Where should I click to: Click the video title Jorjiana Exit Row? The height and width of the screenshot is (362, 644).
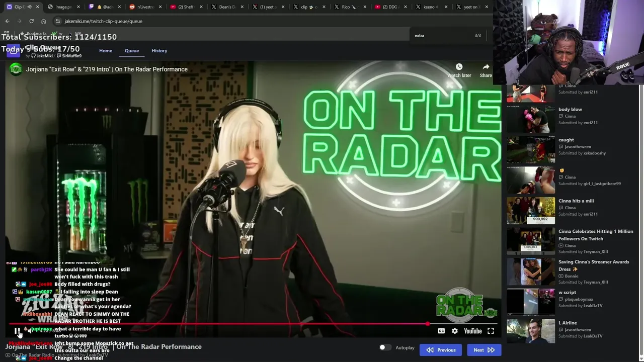(x=107, y=69)
